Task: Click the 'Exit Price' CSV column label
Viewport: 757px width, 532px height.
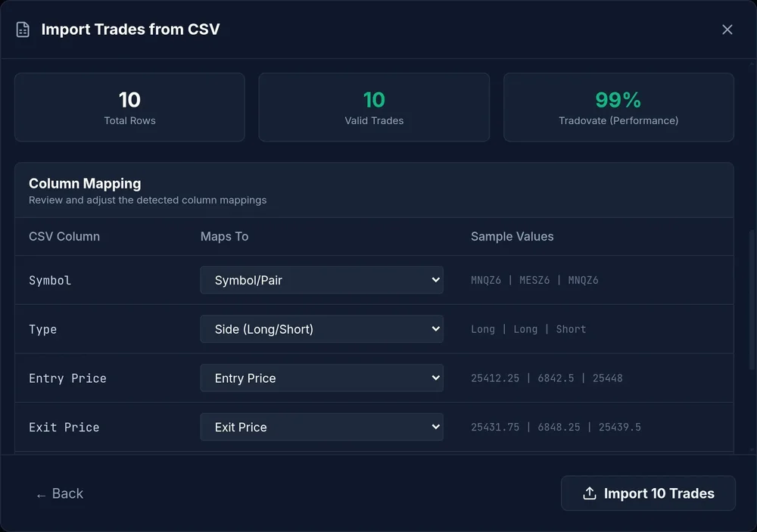Action: point(64,428)
